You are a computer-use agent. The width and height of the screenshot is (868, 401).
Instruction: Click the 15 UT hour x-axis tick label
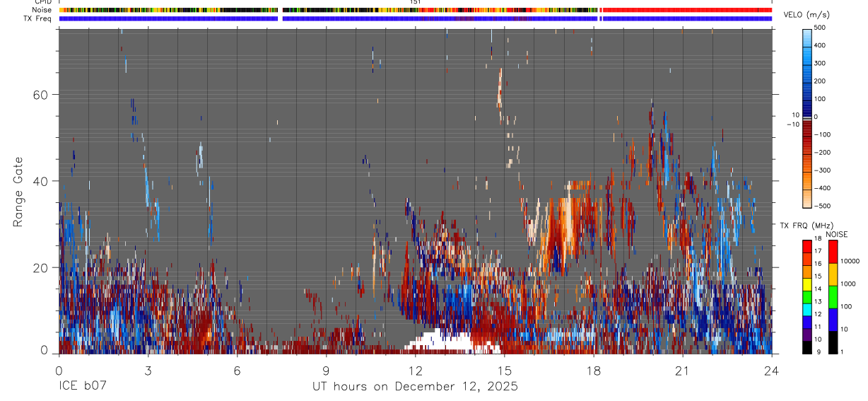[505, 370]
